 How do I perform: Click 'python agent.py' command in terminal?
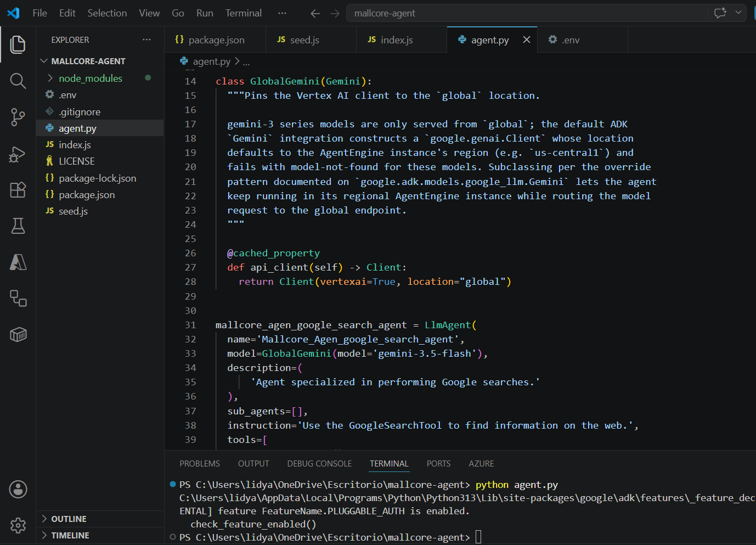click(517, 485)
